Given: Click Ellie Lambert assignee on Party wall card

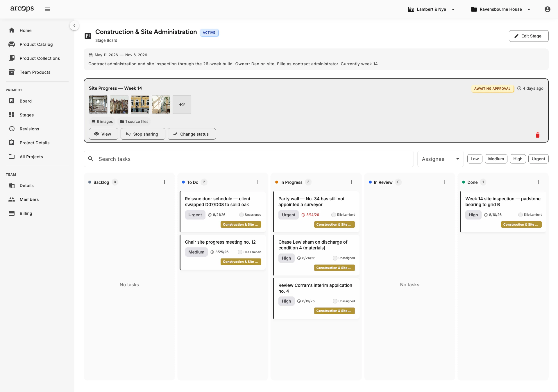Looking at the screenshot, I should click(x=343, y=215).
